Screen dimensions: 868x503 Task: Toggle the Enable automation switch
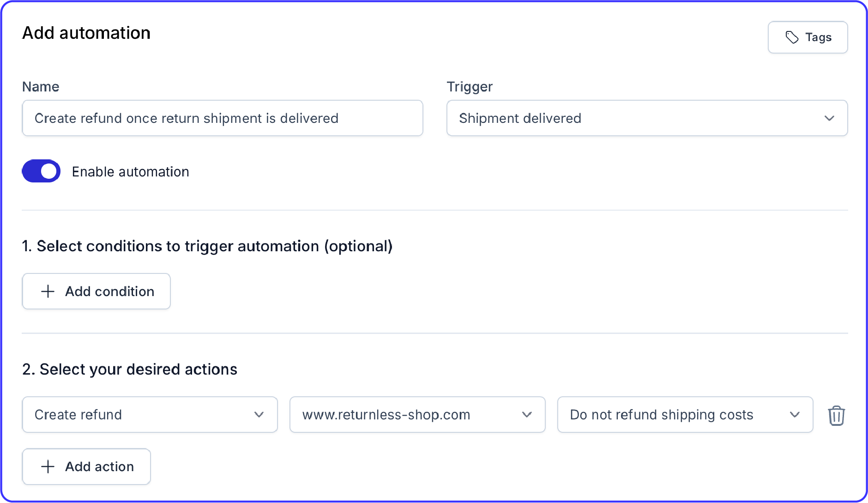(x=41, y=171)
